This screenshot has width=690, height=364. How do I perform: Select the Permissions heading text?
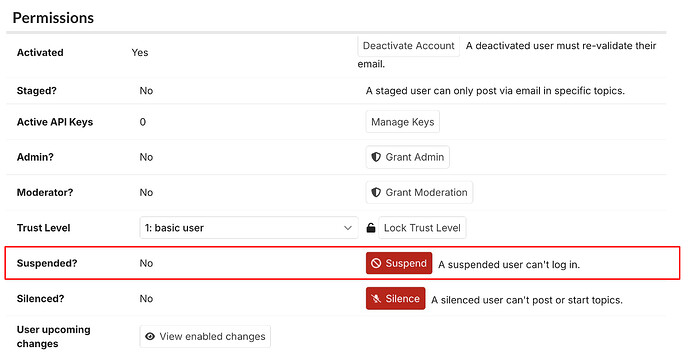[x=53, y=18]
